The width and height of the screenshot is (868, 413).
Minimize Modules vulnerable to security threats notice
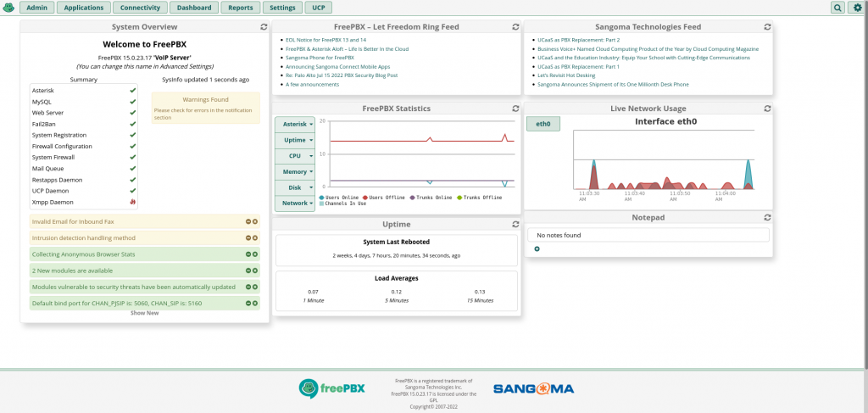[248, 287]
